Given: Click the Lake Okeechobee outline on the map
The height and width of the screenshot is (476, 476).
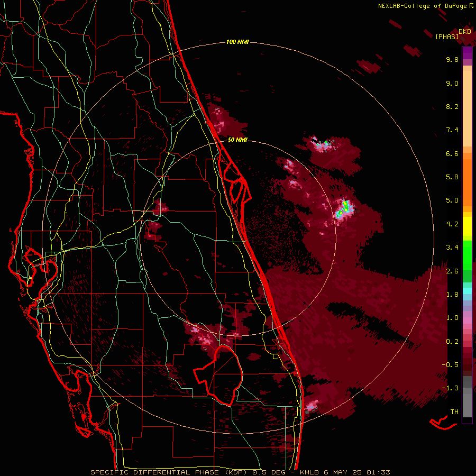Looking at the screenshot, I should click(x=218, y=375).
